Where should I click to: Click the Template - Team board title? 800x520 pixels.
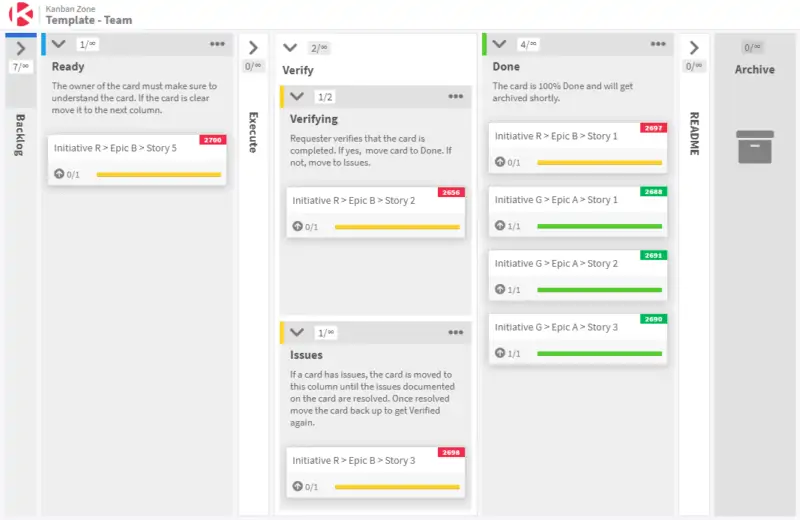(x=88, y=20)
